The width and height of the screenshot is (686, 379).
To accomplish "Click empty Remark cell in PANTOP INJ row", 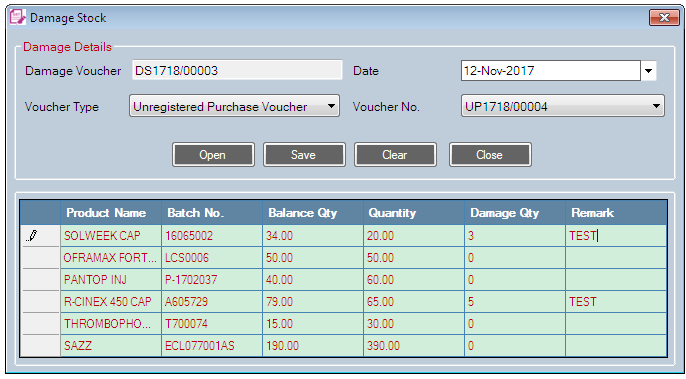I will pyautogui.click(x=616, y=280).
